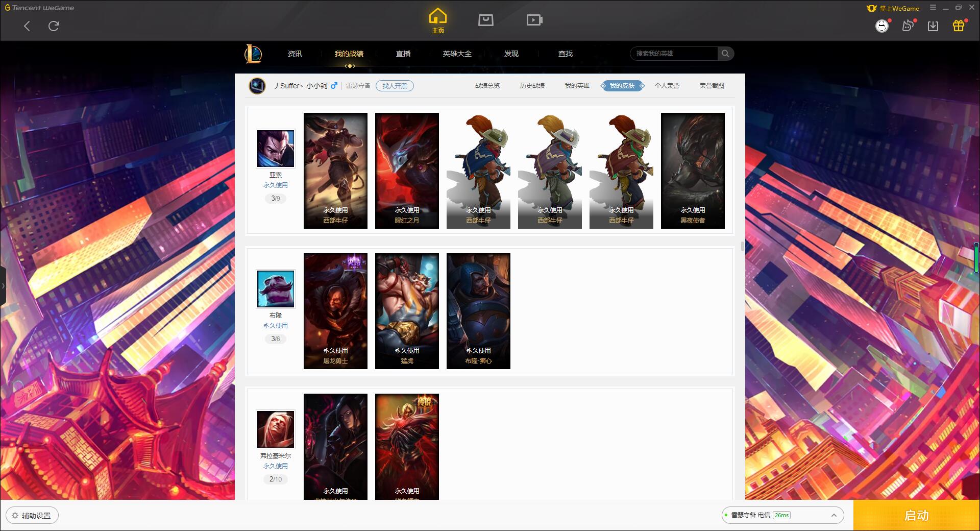The image size is (980, 531).
Task: Open the 布隆 狮心 skin card
Action: tap(478, 311)
